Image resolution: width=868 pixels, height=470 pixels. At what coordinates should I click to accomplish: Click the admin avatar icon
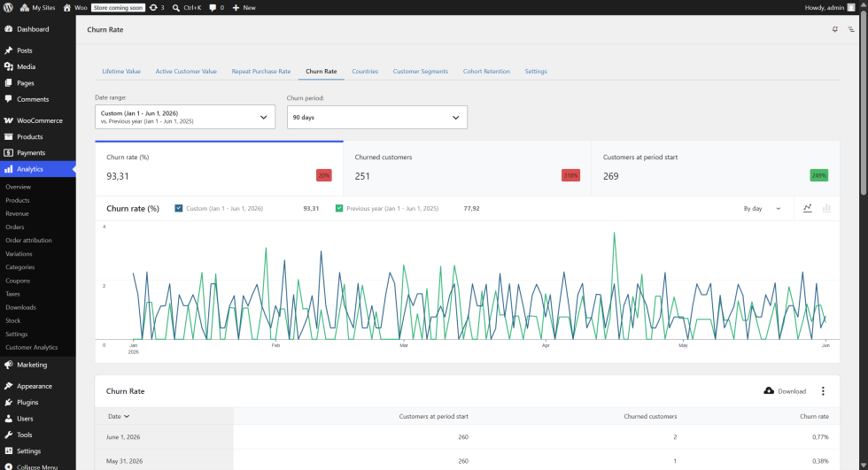[x=851, y=8]
